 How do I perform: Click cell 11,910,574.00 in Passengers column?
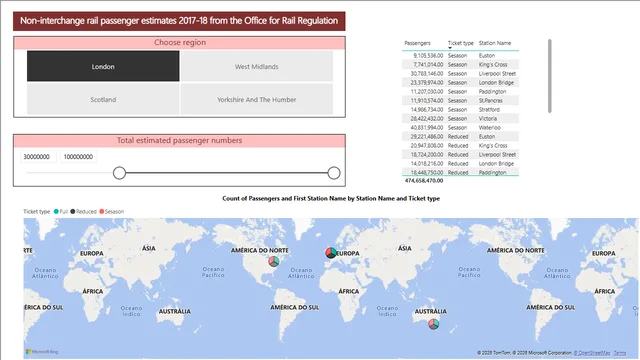tap(427, 100)
